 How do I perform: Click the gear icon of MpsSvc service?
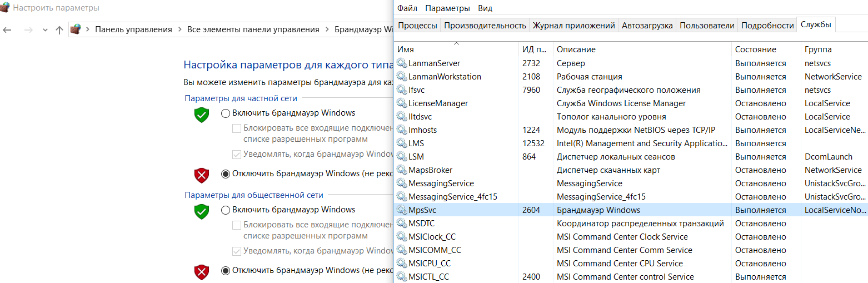[401, 210]
